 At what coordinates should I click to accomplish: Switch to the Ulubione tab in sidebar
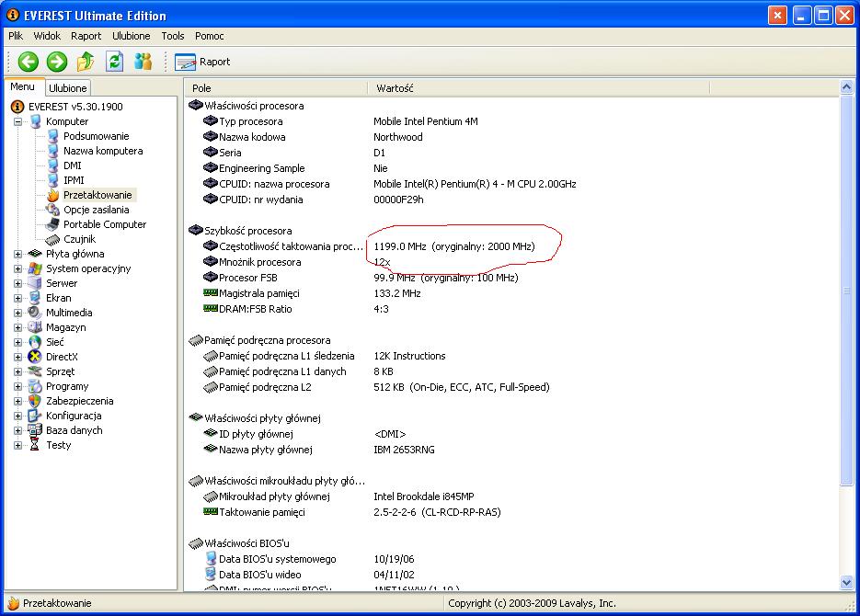(68, 88)
